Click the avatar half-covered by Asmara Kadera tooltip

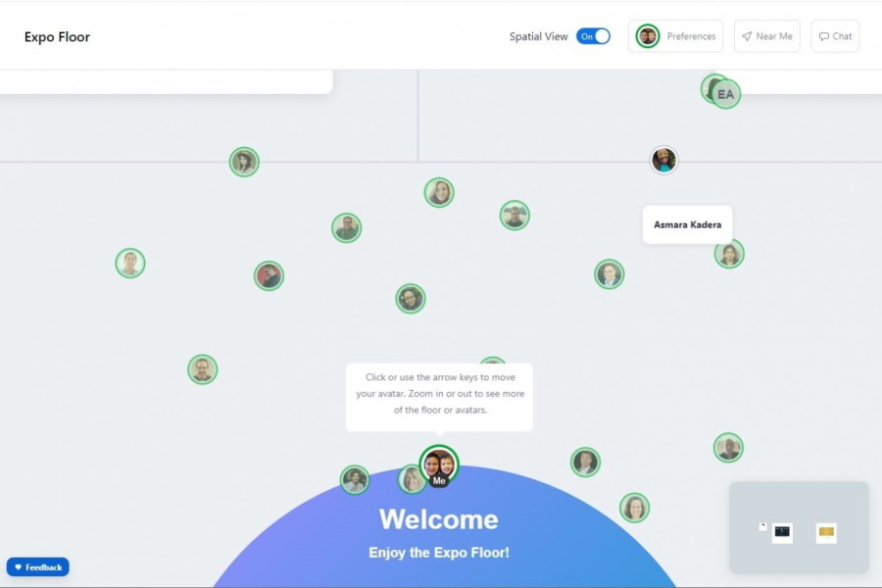coord(729,255)
